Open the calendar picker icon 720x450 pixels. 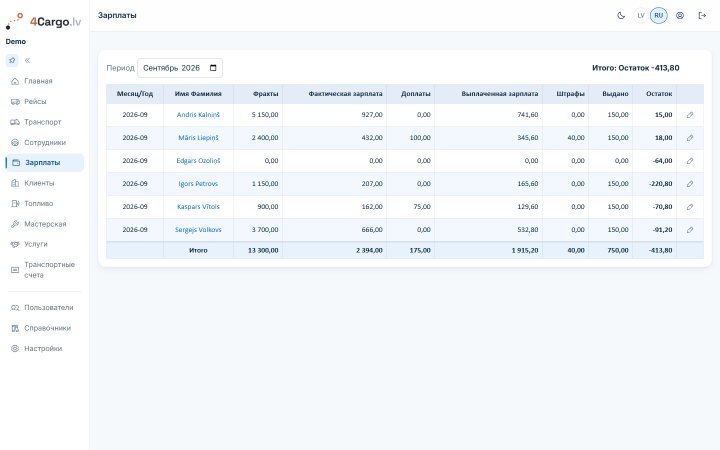click(x=213, y=68)
